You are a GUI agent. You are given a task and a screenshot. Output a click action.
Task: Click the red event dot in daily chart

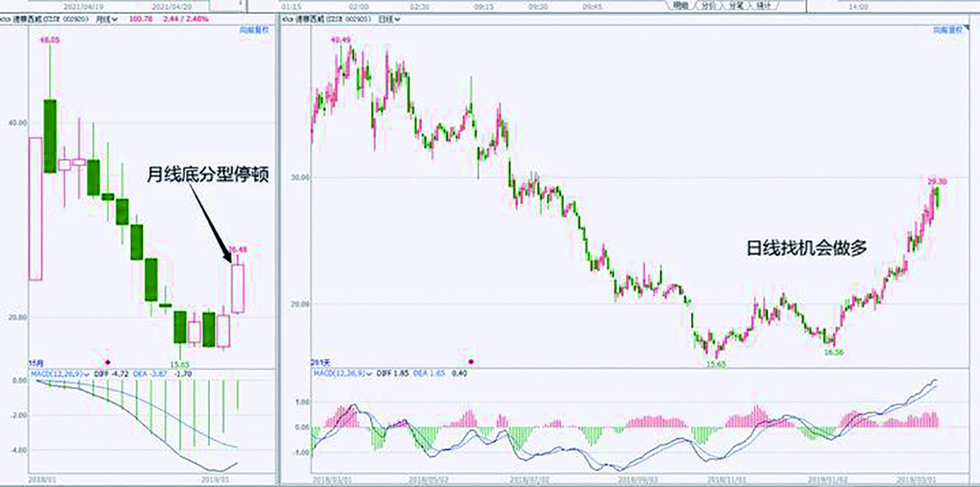[x=471, y=362]
